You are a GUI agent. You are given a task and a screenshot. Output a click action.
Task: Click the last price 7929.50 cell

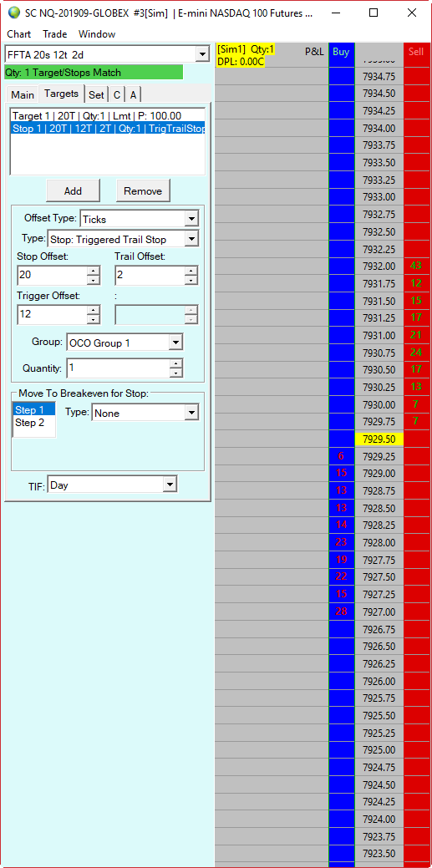379,439
